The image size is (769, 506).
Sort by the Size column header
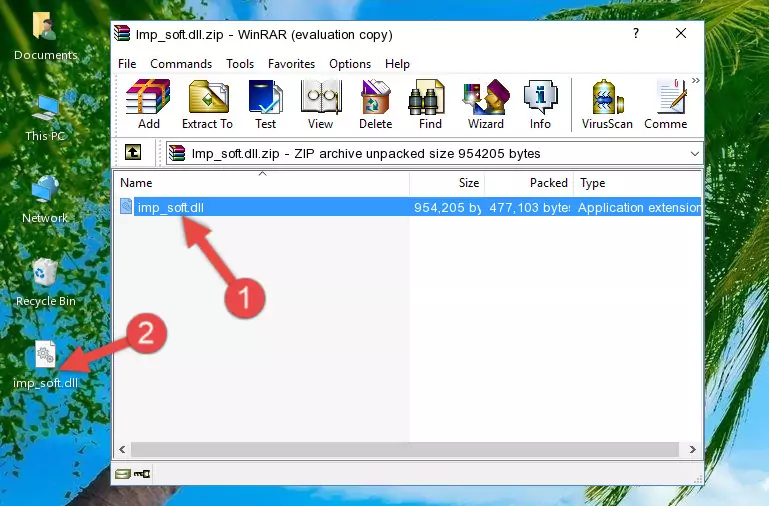tap(447, 183)
